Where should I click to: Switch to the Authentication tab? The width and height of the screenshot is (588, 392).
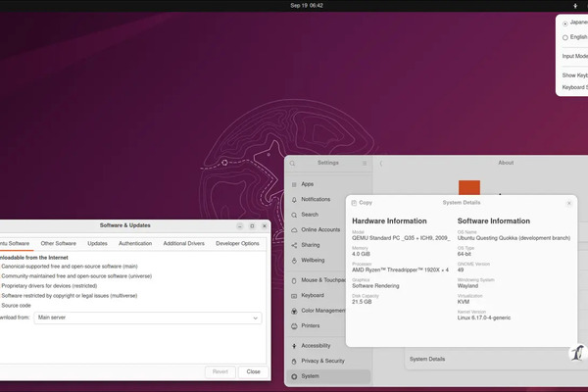point(135,243)
